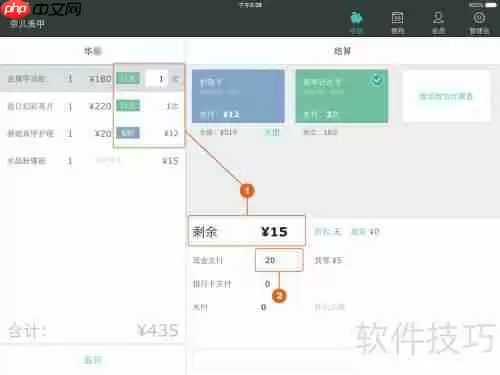Open the calendar icon in top bar
Screen dimensions: 500x375
[397, 22]
